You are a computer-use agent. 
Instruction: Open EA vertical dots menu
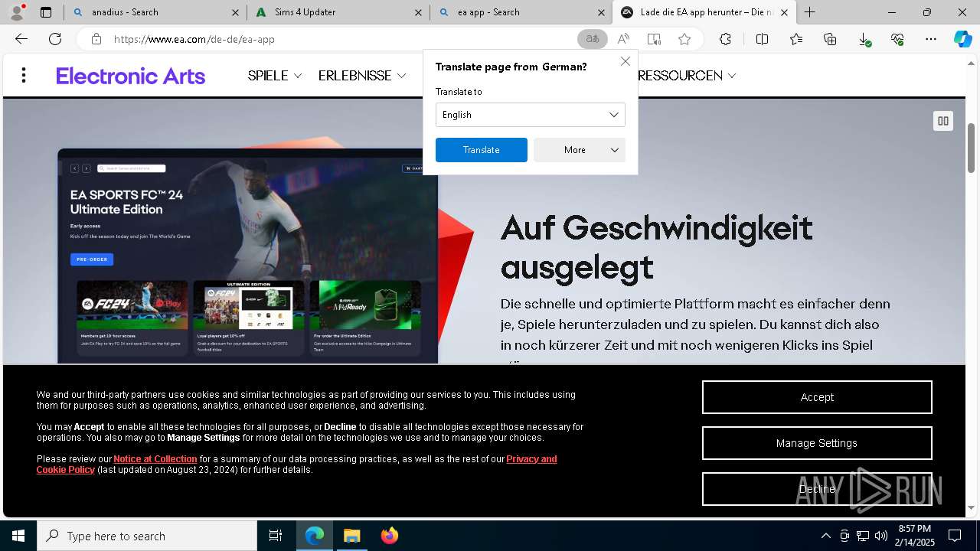24,75
